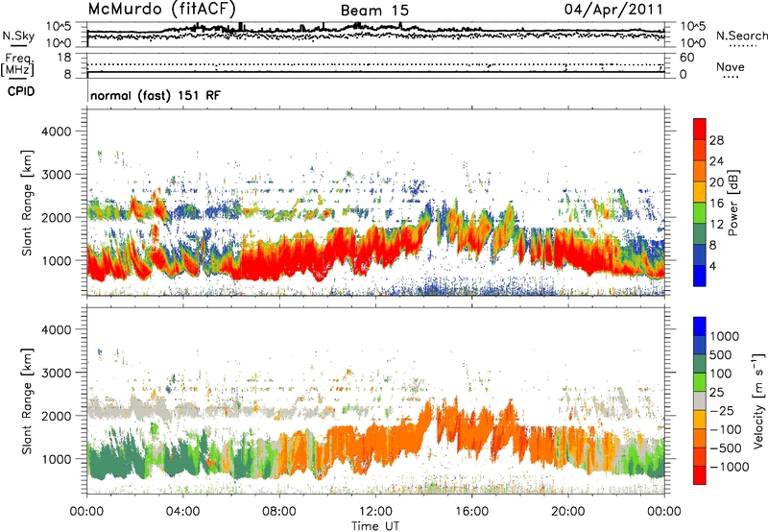Pick the blue top segment of the velocity colorbar
This screenshot has height=532, width=768.
coord(700,326)
